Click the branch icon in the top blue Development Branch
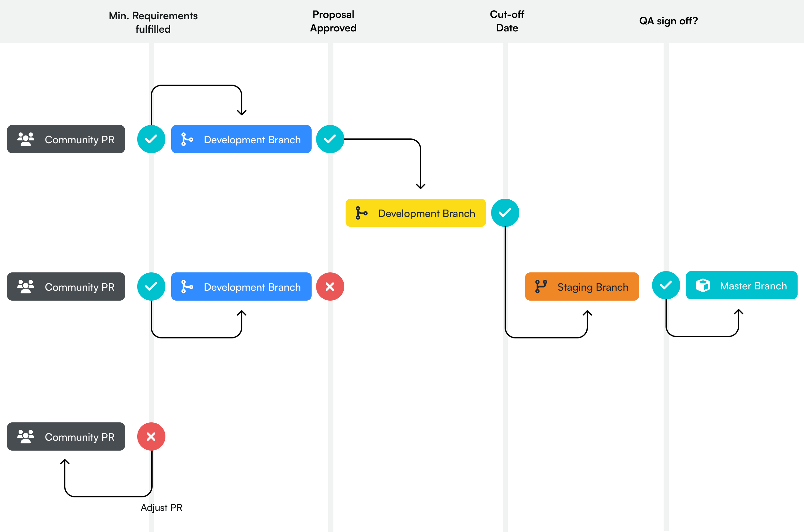Image resolution: width=804 pixels, height=532 pixels. 187,139
